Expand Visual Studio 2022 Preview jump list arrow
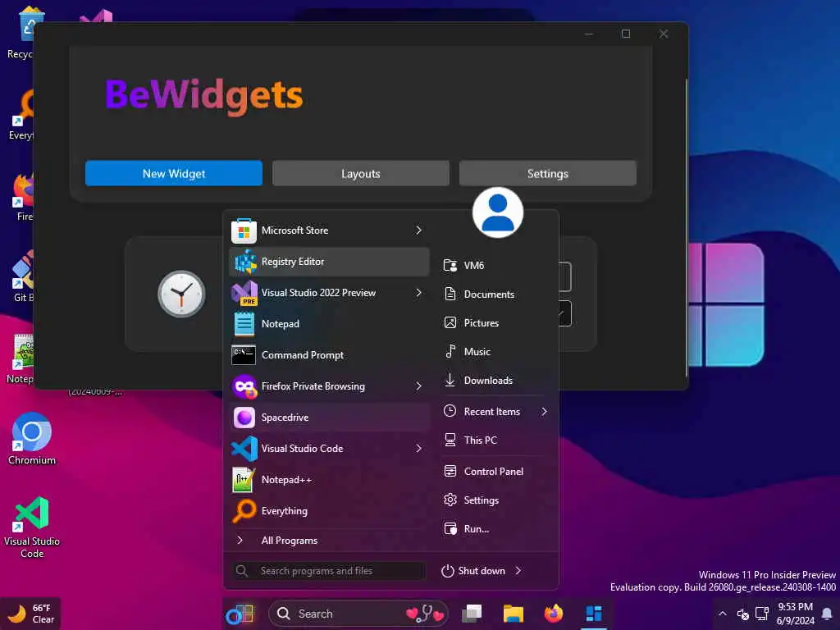 [419, 293]
